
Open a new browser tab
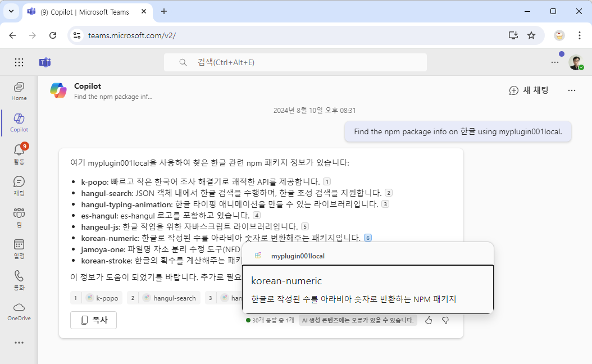(164, 12)
